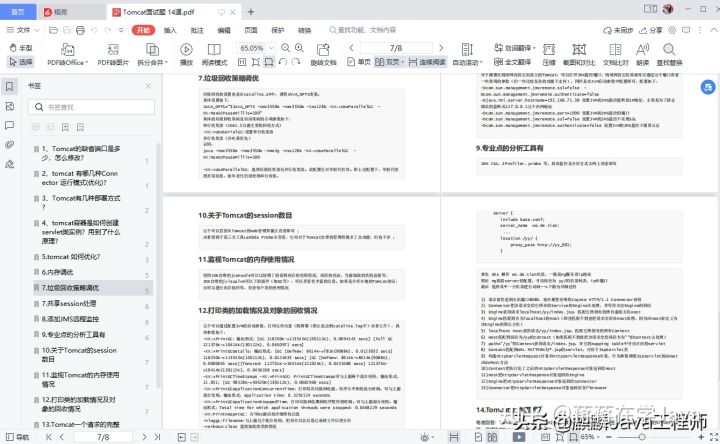Screen dimensions: 720x444
Task: Click the add-bookmark icon in bookmarks panel
Action: click(x=66, y=127)
